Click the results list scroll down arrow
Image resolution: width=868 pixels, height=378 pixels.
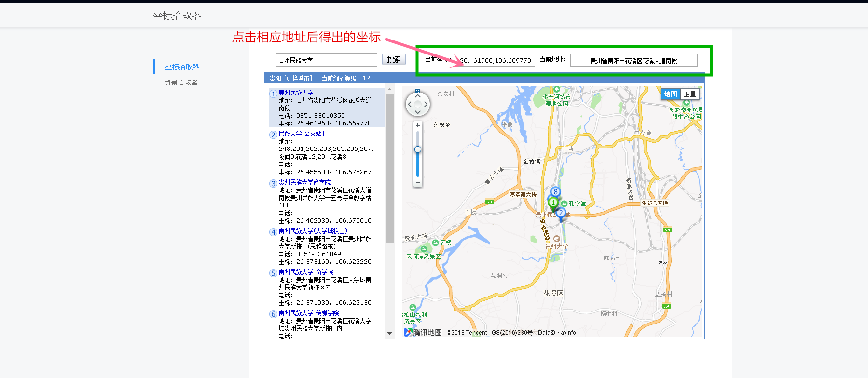click(389, 333)
